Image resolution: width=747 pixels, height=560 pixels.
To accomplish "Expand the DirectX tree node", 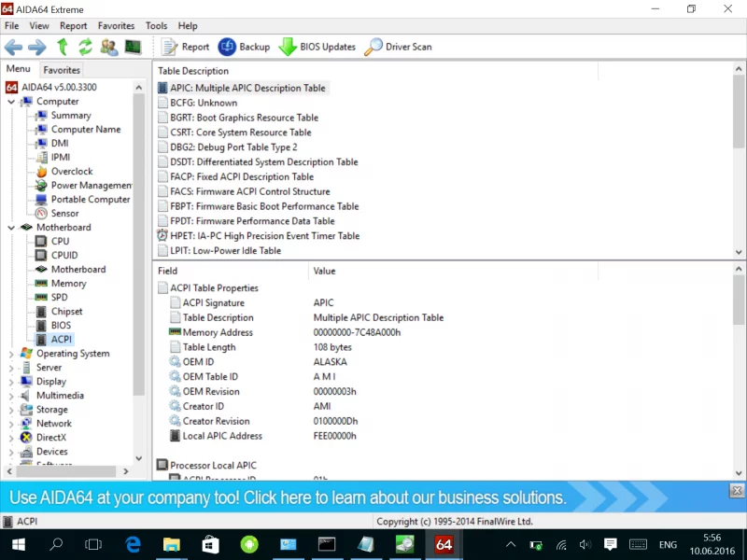I will [x=11, y=438].
